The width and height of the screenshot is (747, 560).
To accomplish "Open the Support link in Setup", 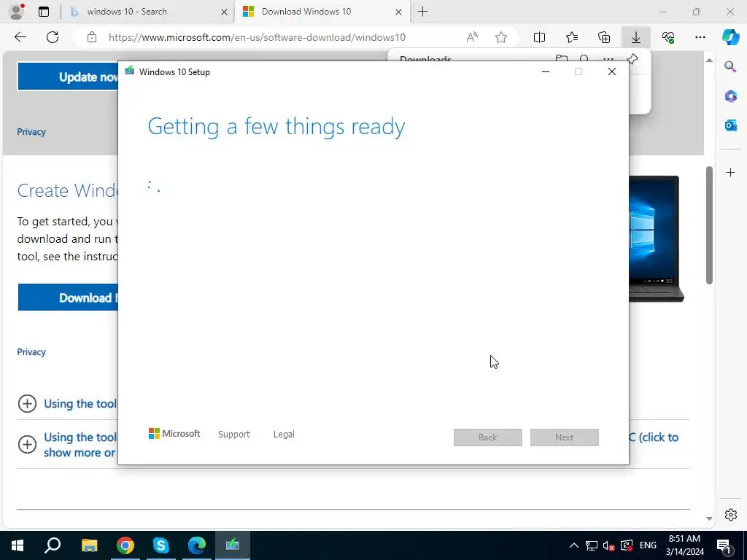I will pos(234,435).
